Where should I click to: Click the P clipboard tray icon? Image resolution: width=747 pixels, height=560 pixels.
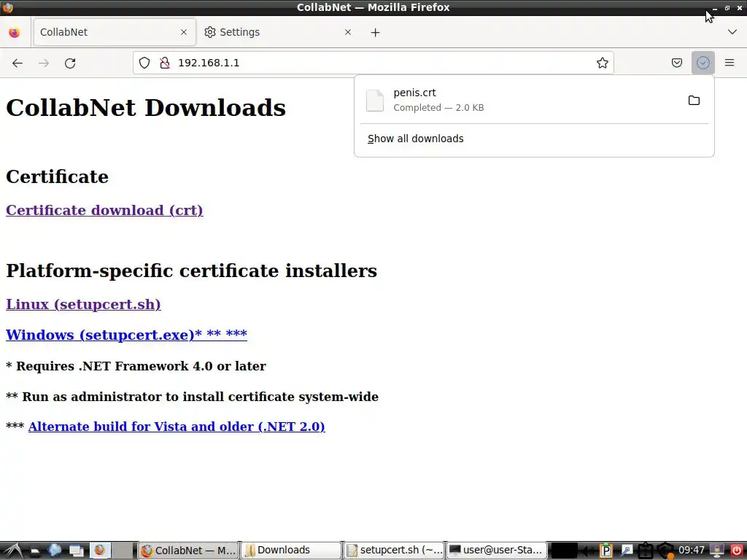605,551
